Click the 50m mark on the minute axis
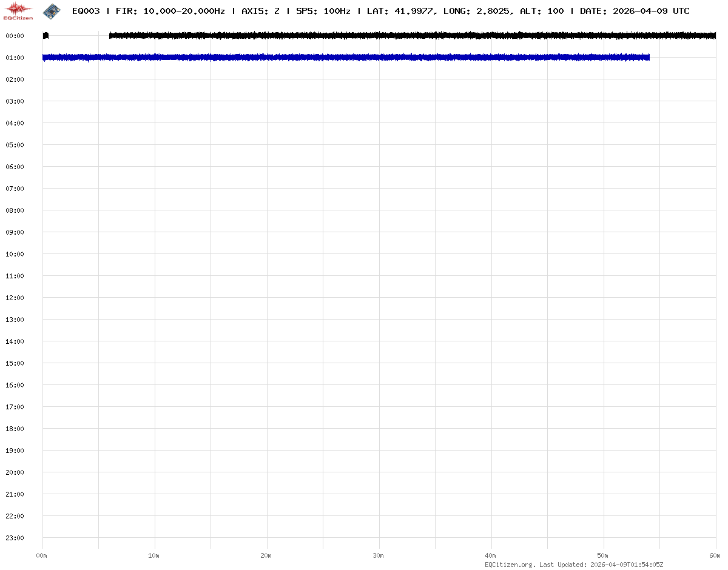Screen dimensions: 728x570 (x=603, y=555)
